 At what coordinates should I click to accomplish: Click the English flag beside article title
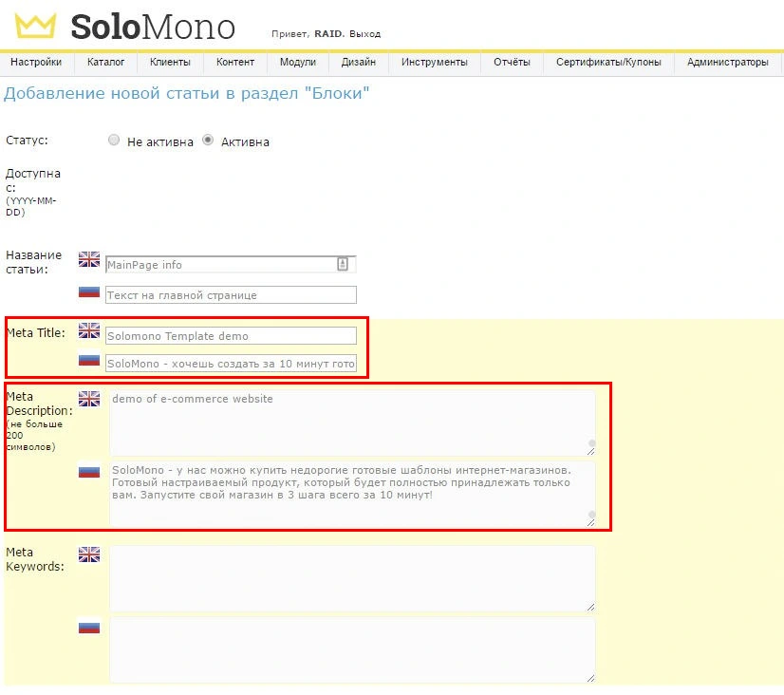tap(89, 259)
